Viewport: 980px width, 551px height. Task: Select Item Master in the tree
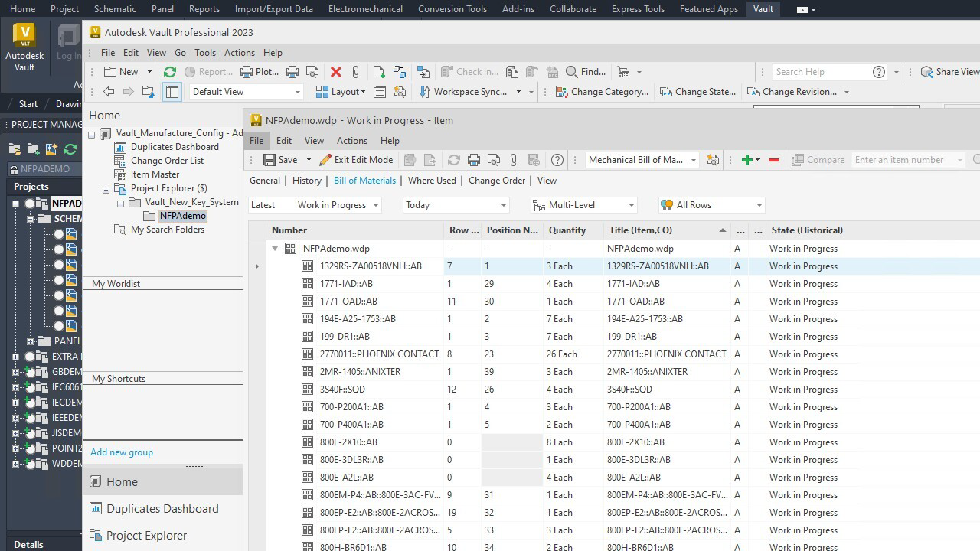click(x=155, y=174)
